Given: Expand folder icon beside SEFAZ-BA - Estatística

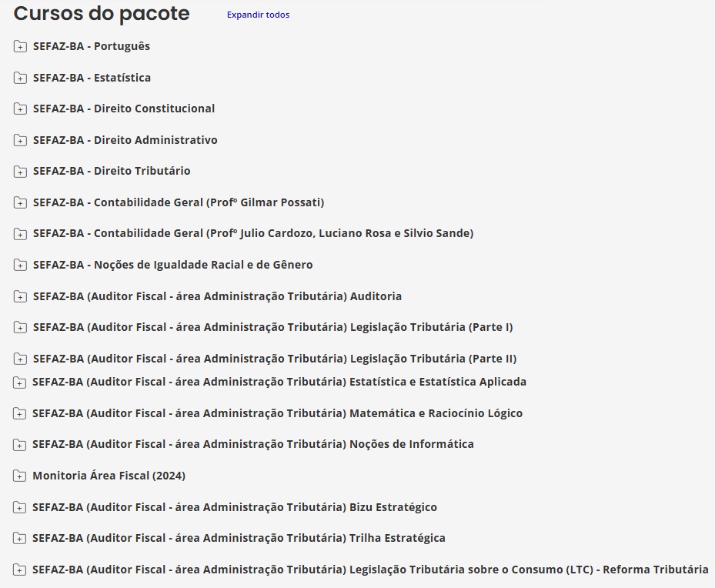Looking at the screenshot, I should click(x=20, y=78).
